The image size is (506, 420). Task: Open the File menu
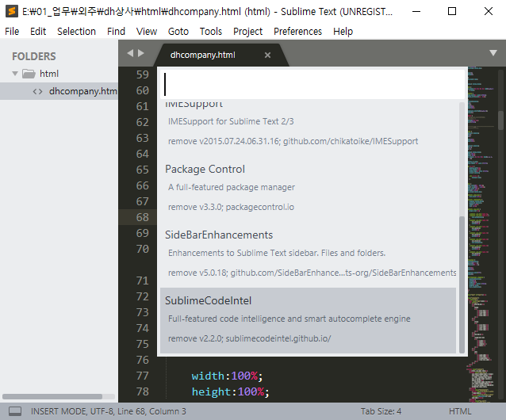tap(12, 31)
